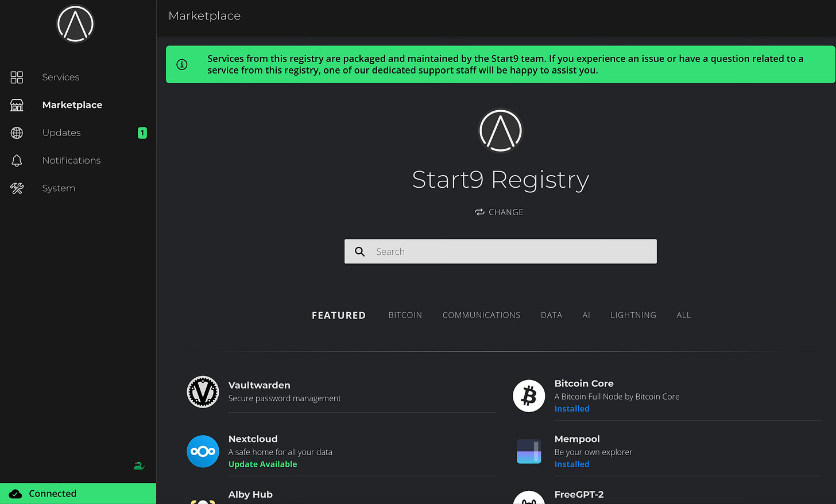Open the LIGHTNING category tab

point(633,315)
